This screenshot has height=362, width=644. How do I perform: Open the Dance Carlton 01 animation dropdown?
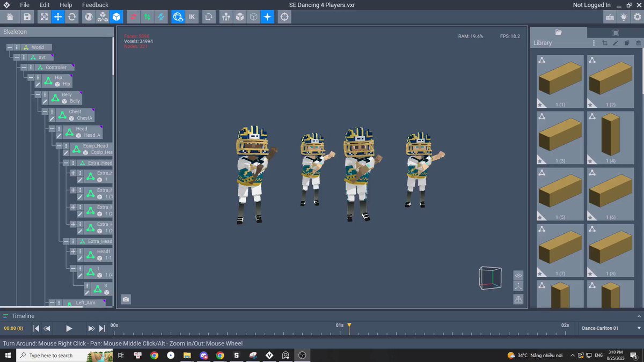click(x=611, y=328)
